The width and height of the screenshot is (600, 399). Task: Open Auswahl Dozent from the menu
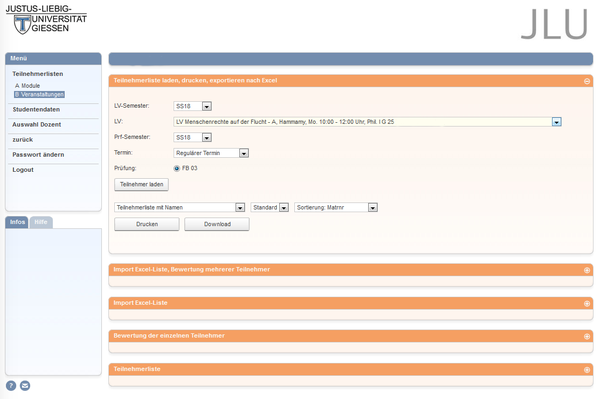pos(36,125)
